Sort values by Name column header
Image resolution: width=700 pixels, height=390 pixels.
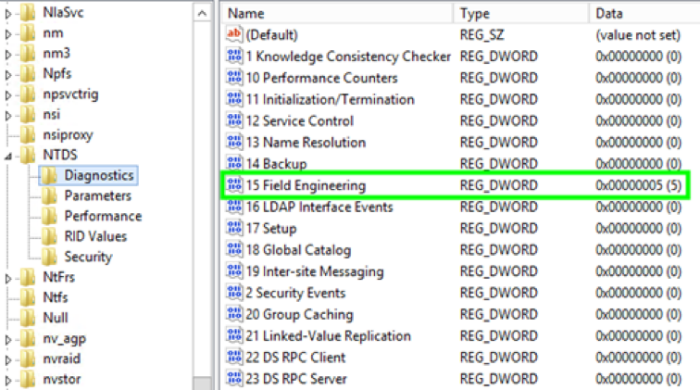[x=338, y=13]
